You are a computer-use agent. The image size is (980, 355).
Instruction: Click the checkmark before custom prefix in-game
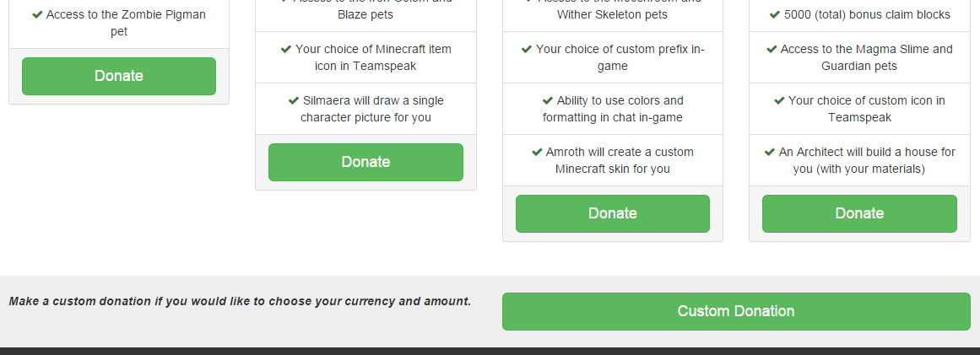click(x=527, y=49)
